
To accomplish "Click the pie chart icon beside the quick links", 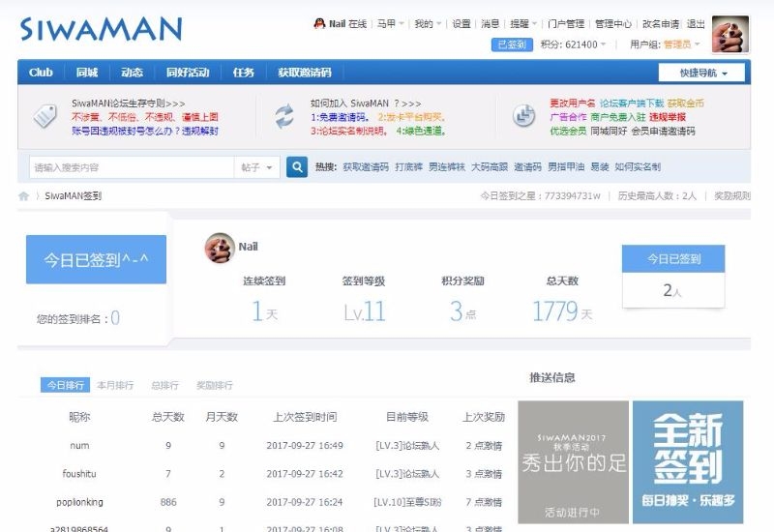I will [523, 116].
